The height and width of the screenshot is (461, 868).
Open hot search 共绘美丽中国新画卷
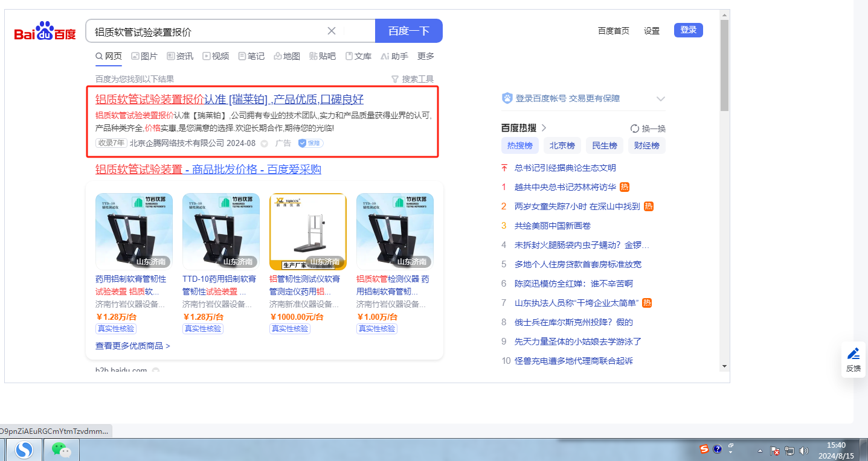click(x=553, y=226)
